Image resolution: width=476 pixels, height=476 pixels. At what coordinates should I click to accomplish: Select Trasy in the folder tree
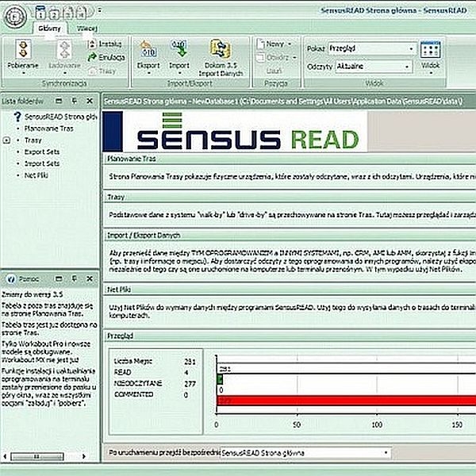click(x=33, y=140)
